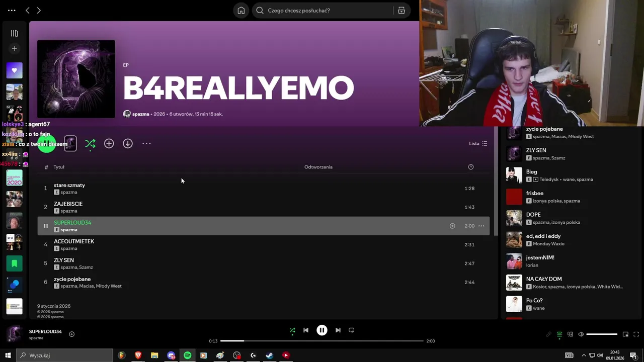Screen dimensions: 644x362
Task: Click the Tytuł column header
Action: coord(59,167)
